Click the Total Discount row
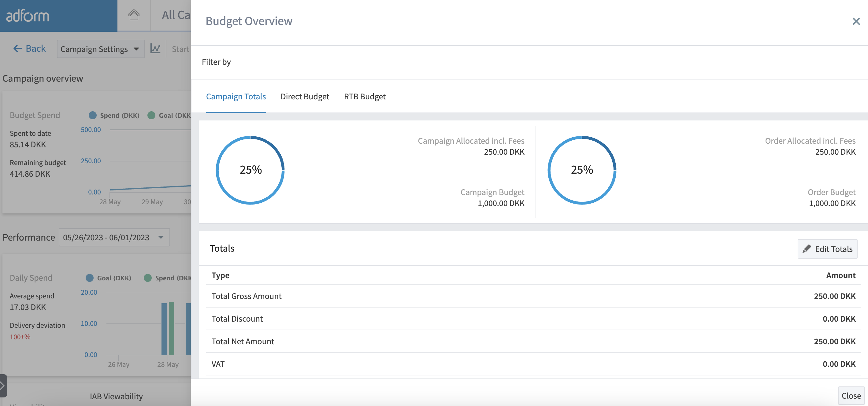This screenshot has height=406, width=868. click(533, 318)
